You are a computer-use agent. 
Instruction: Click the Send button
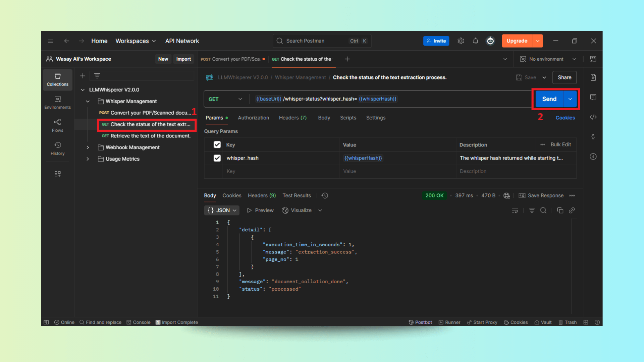coord(549,99)
